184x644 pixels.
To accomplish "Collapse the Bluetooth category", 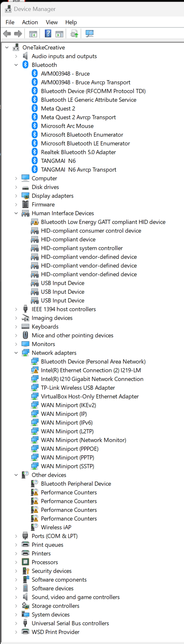I will click(x=16, y=65).
